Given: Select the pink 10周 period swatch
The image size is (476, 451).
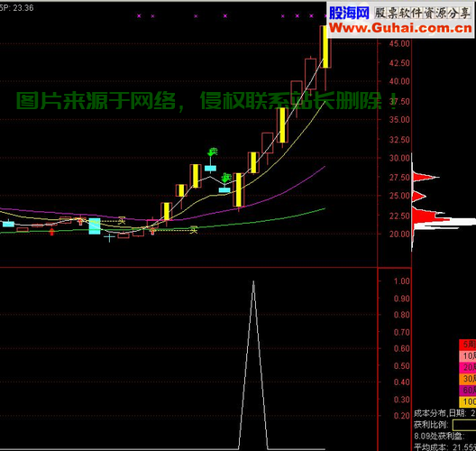Looking at the screenshot, I should [468, 355].
